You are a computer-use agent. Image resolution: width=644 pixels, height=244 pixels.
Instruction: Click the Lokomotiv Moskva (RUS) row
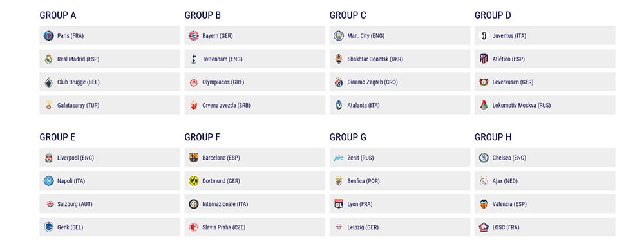coord(545,105)
